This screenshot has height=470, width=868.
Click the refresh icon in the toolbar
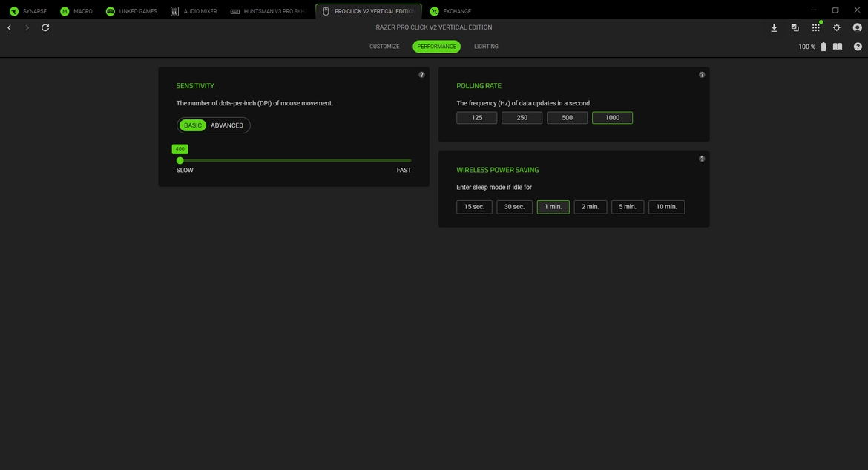tap(45, 27)
